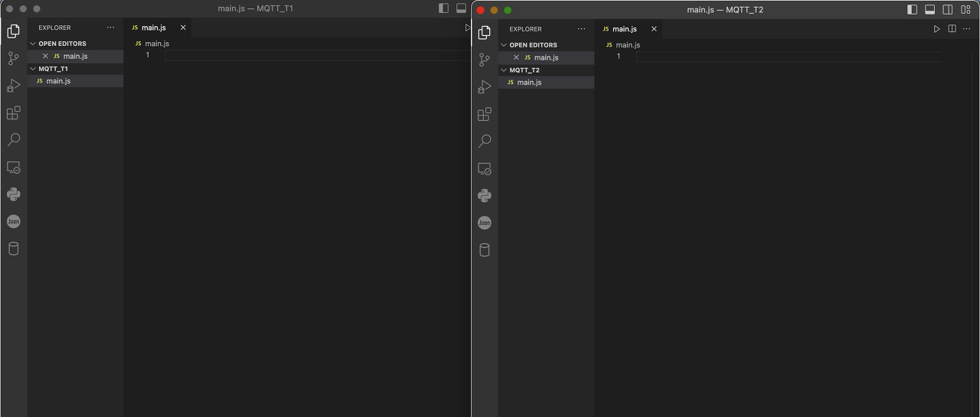Open Search view in MQTT_T1 window
The width and height of the screenshot is (980, 417).
coord(13,140)
